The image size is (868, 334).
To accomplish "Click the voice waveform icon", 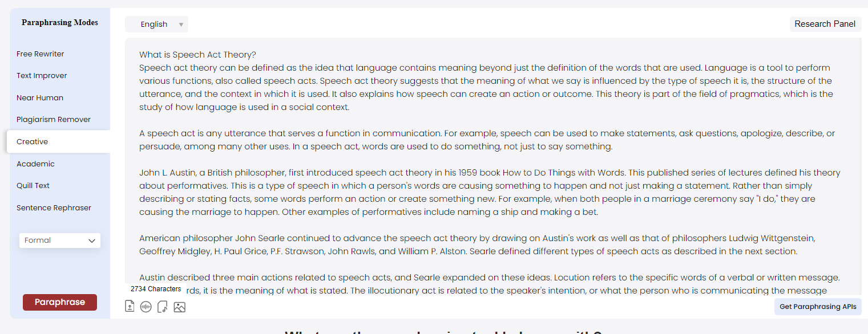I will (x=146, y=307).
